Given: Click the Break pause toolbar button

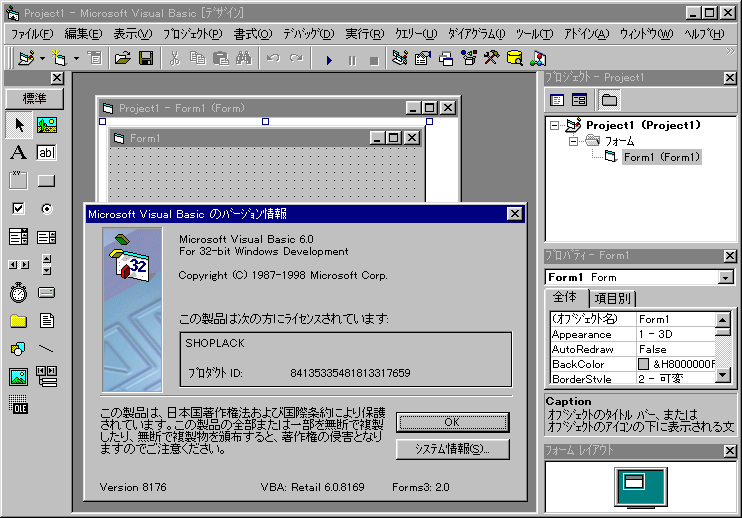Looking at the screenshot, I should point(352,60).
